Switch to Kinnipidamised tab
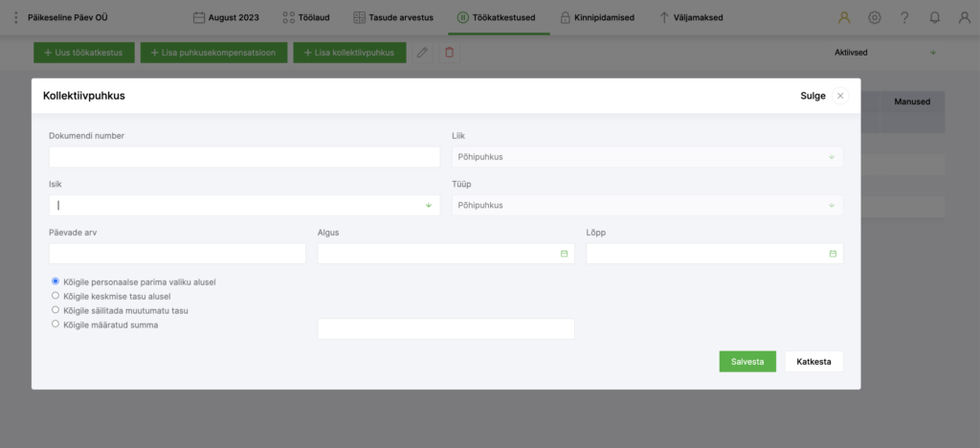The image size is (980, 448). pos(597,17)
